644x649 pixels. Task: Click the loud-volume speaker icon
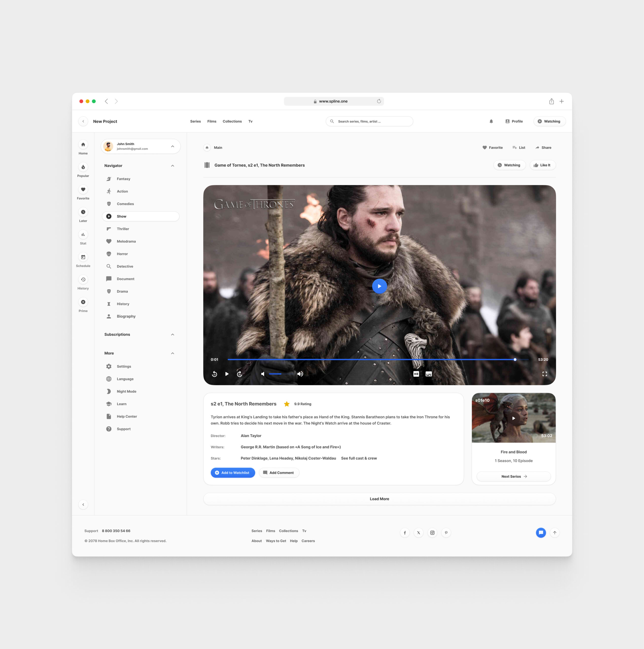[x=300, y=374]
